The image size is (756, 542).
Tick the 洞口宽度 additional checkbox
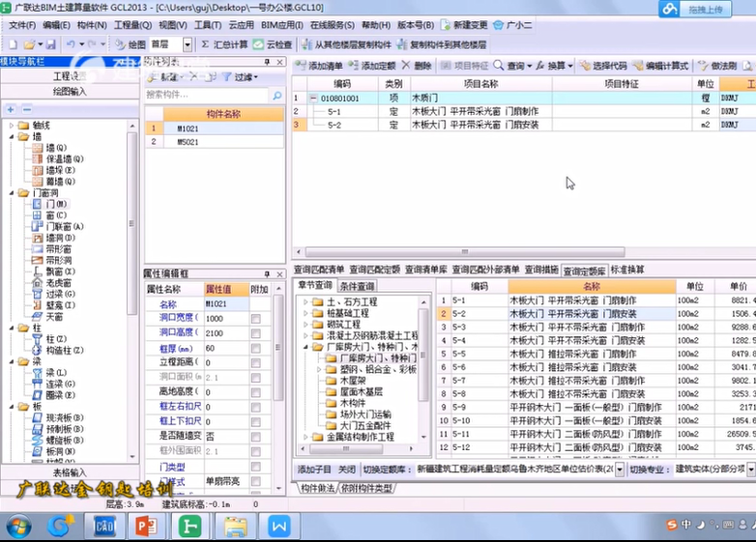pos(255,319)
